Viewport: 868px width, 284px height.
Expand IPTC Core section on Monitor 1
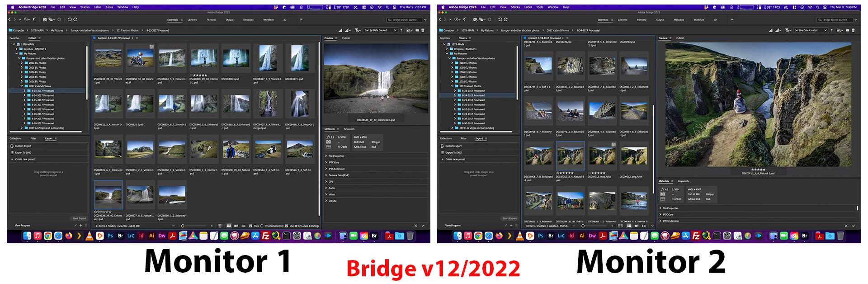click(326, 162)
